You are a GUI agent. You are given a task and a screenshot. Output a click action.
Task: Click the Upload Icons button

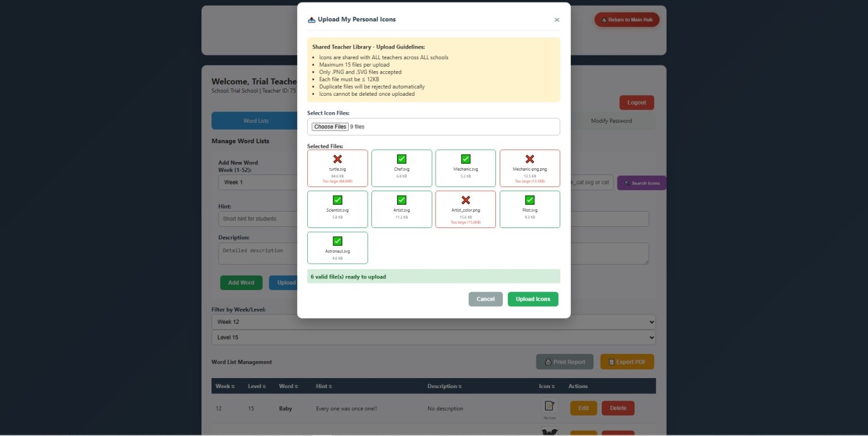coord(533,299)
